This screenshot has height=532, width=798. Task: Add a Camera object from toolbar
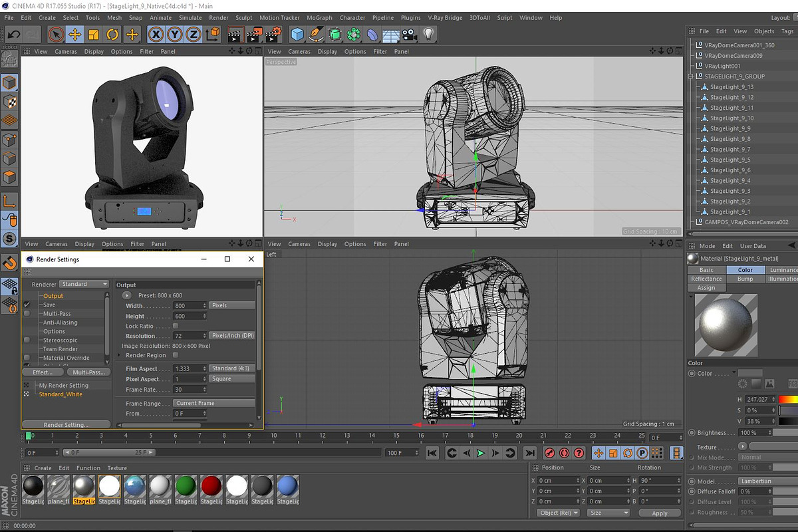[x=410, y=34]
